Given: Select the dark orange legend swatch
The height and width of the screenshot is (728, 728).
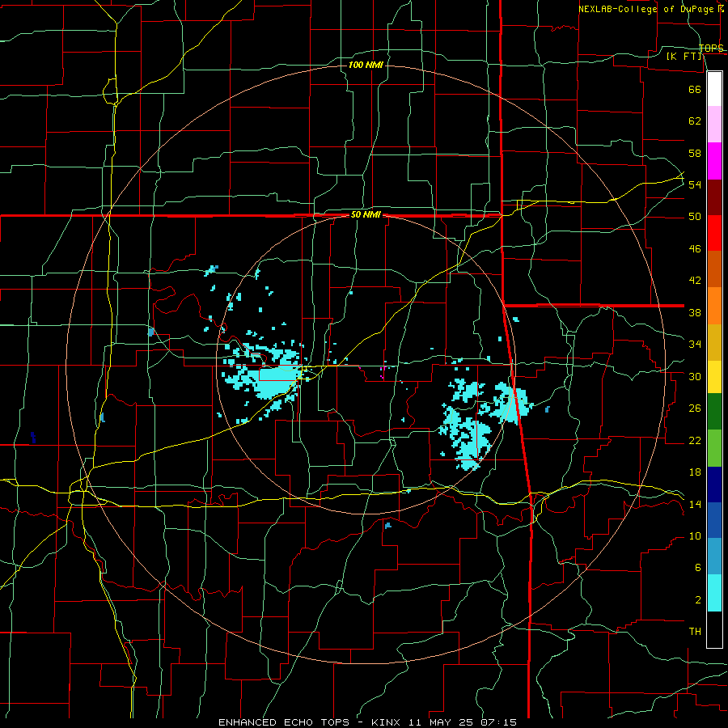Looking at the screenshot, I should coord(714,269).
